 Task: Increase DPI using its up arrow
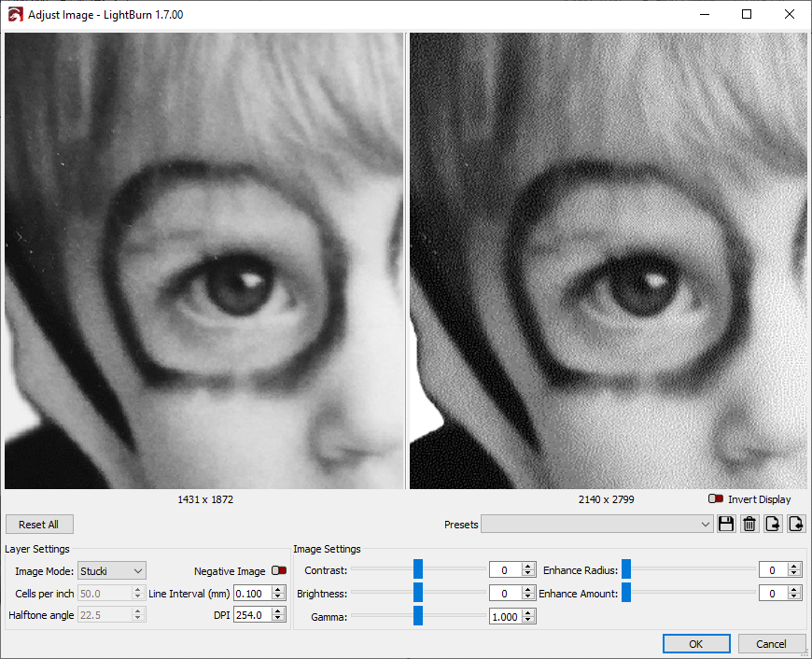pos(278,610)
